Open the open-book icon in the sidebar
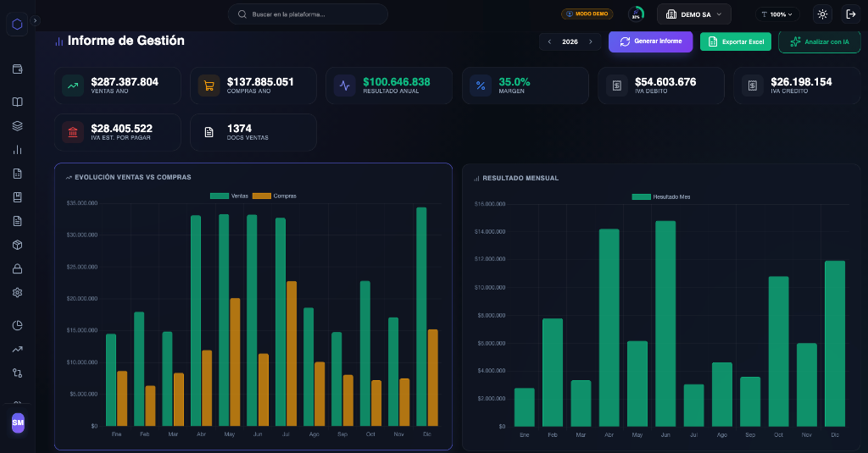The height and width of the screenshot is (453, 868). pyautogui.click(x=17, y=102)
